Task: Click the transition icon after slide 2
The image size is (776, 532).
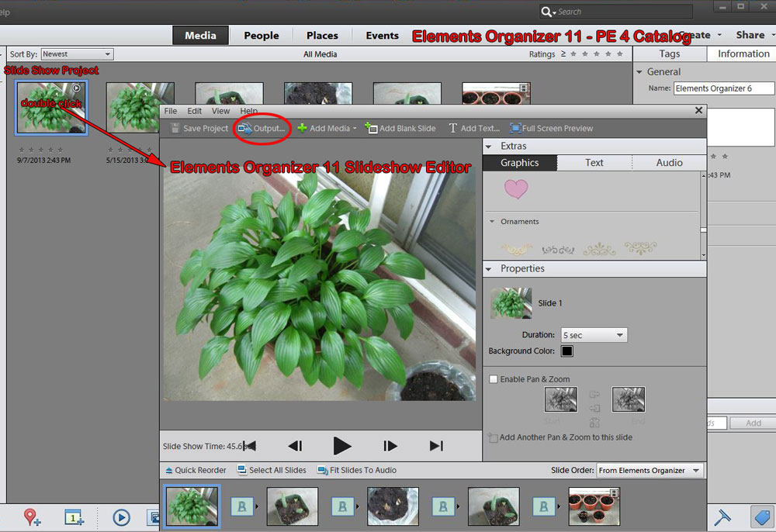Action: pos(342,506)
